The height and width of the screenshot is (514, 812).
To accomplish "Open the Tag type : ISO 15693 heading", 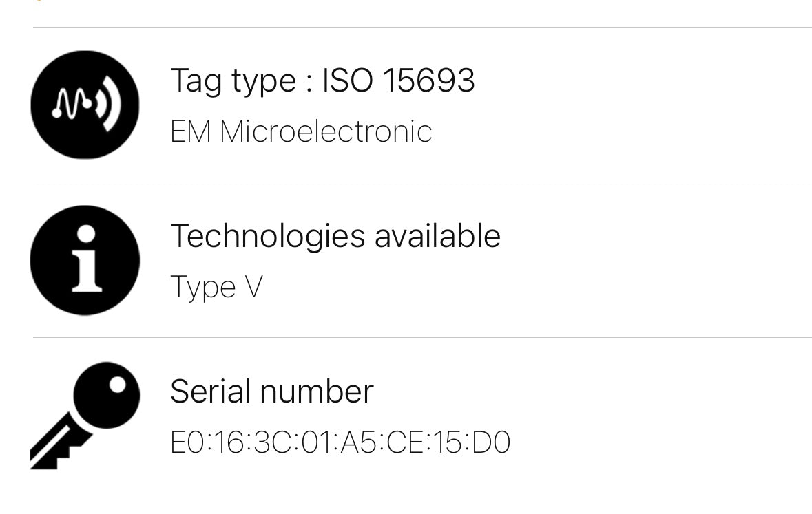I will click(322, 81).
